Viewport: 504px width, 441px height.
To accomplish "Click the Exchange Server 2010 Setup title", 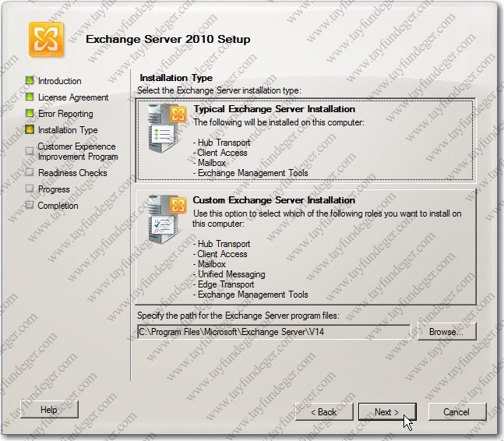I will point(168,39).
